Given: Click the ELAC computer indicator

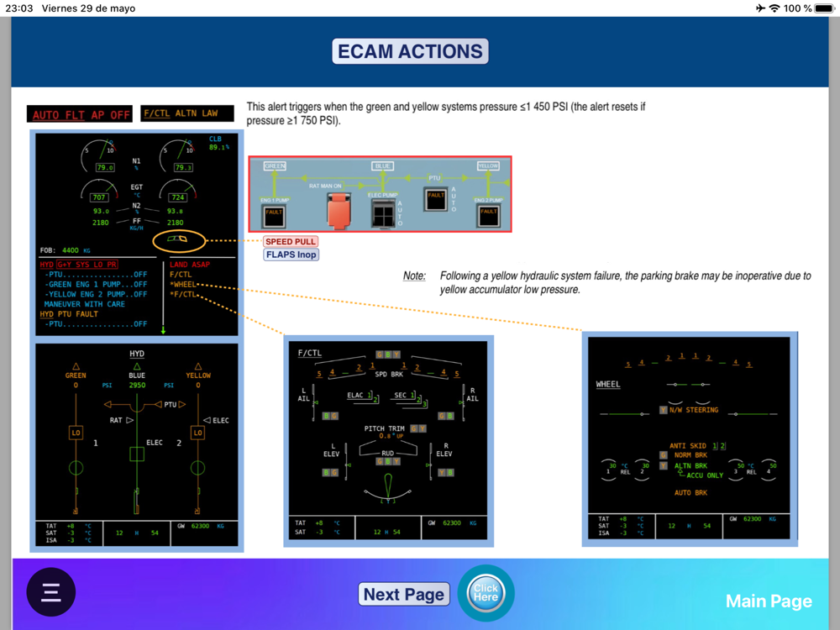Looking at the screenshot, I should 363,397.
